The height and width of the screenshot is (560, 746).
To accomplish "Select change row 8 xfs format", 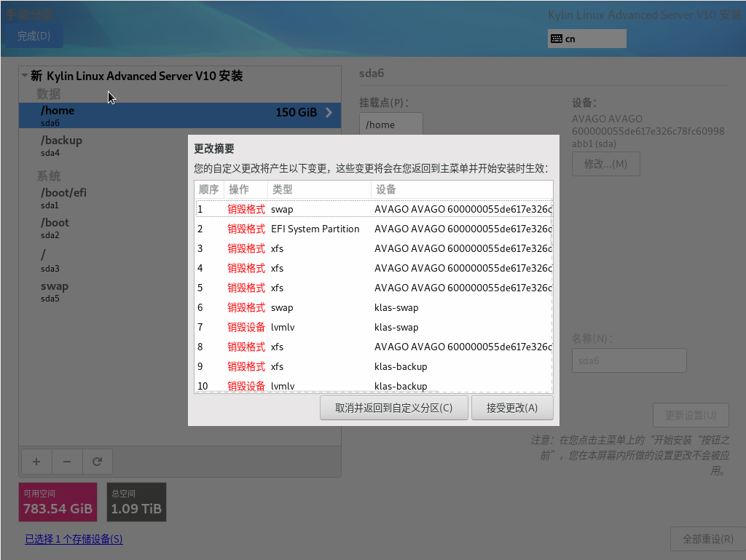I will coord(374,347).
